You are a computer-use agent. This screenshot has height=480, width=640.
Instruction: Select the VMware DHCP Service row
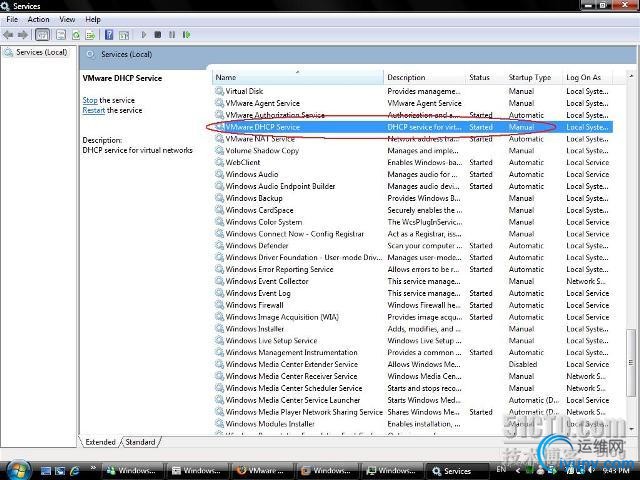[413, 127]
